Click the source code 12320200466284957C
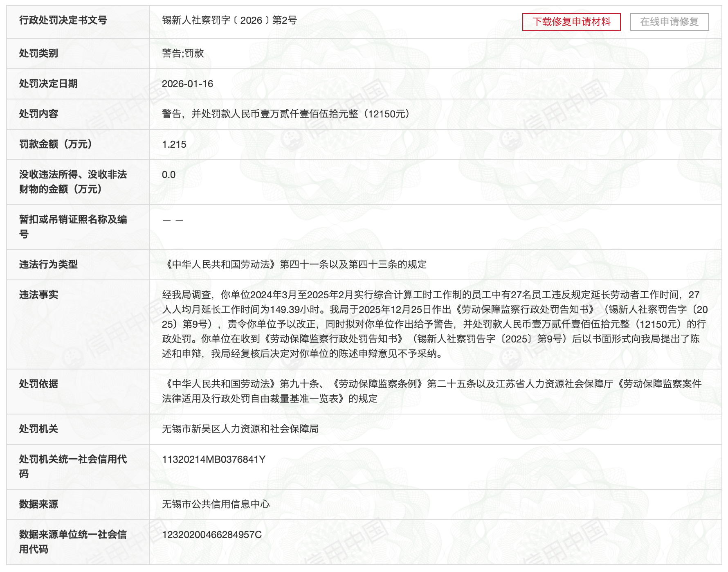The width and height of the screenshot is (728, 572). click(x=211, y=535)
